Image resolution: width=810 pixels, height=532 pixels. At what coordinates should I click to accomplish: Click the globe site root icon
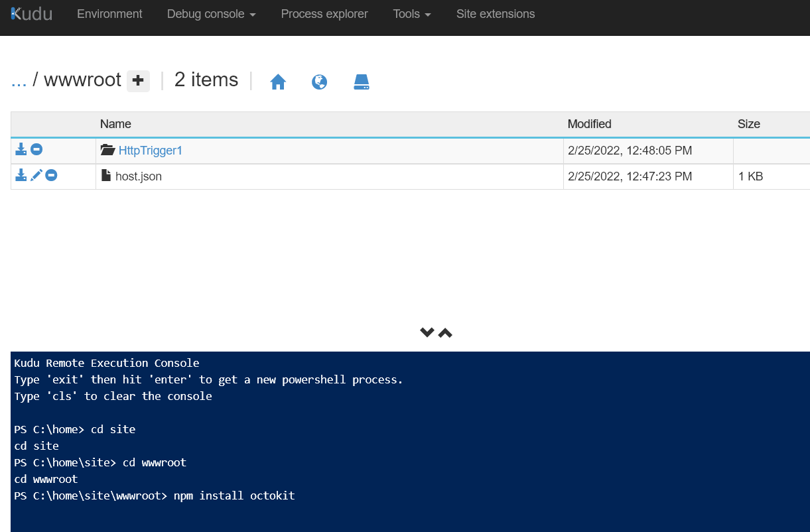(x=320, y=82)
